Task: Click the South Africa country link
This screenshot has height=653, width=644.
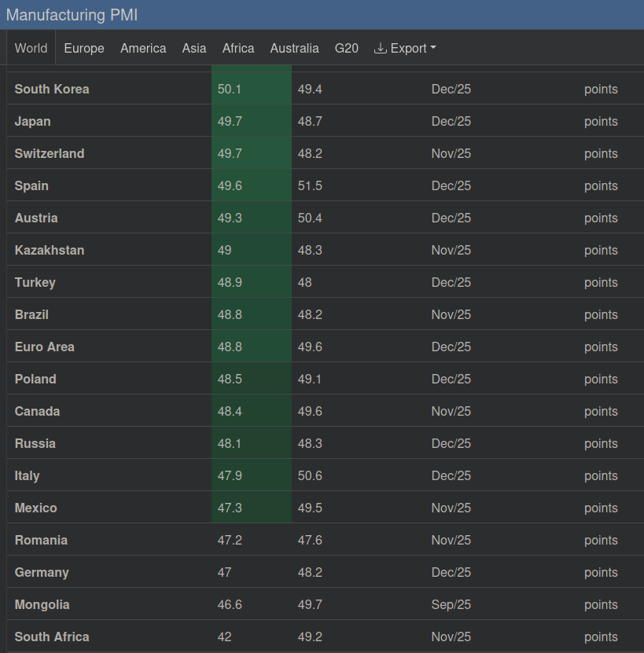Action: [52, 636]
